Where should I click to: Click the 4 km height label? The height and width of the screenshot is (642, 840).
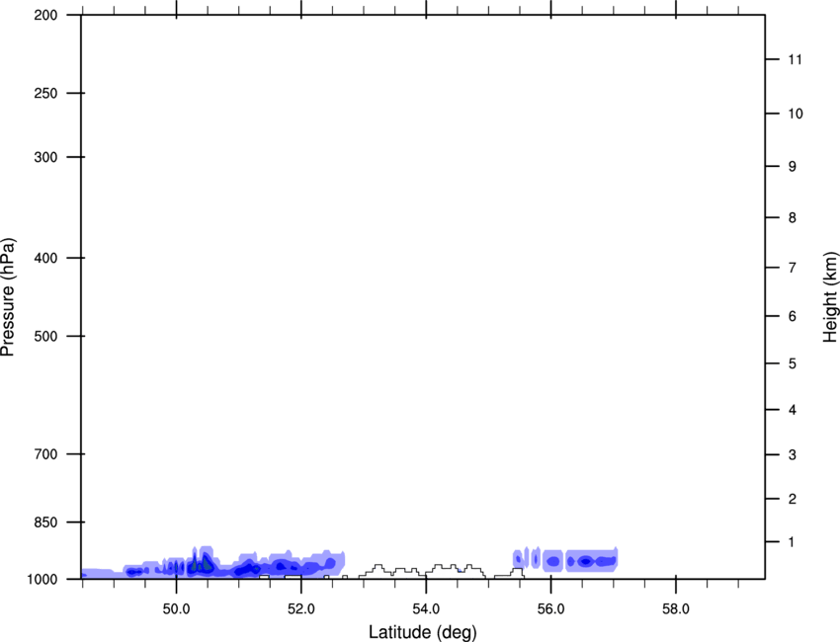tap(792, 410)
